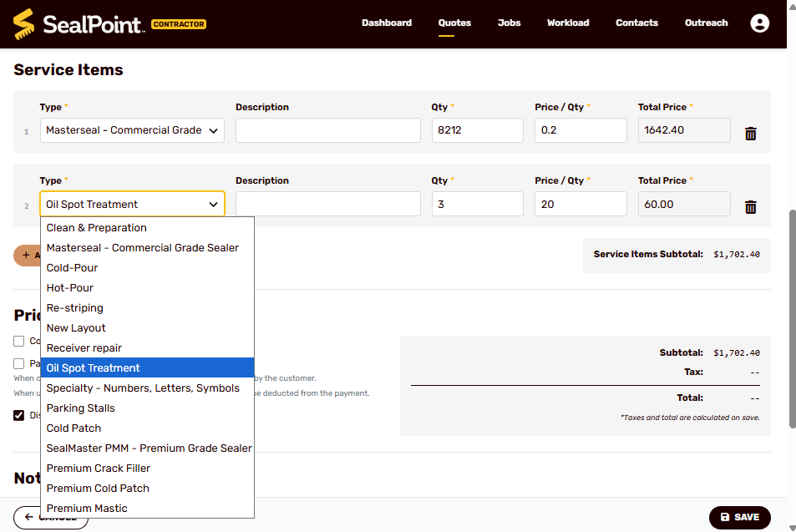Click the Service Items Subtotal amount $1,702.40
The height and width of the screenshot is (532, 796).
pos(736,255)
